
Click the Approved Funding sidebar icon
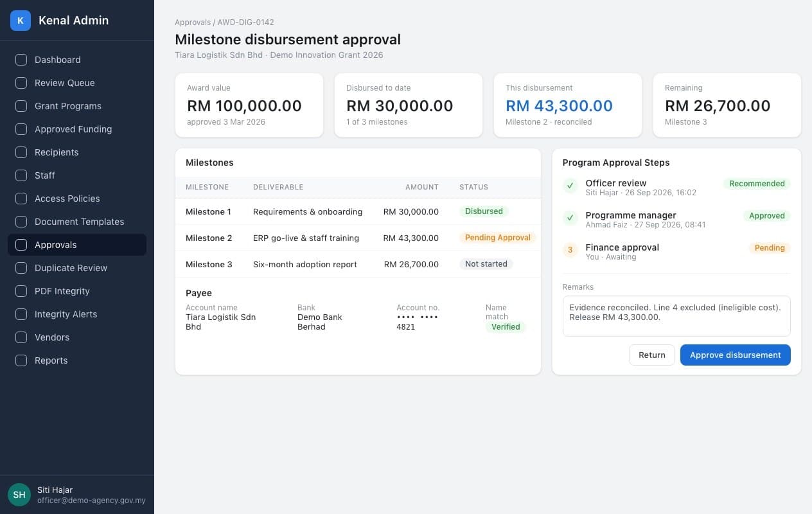click(21, 129)
